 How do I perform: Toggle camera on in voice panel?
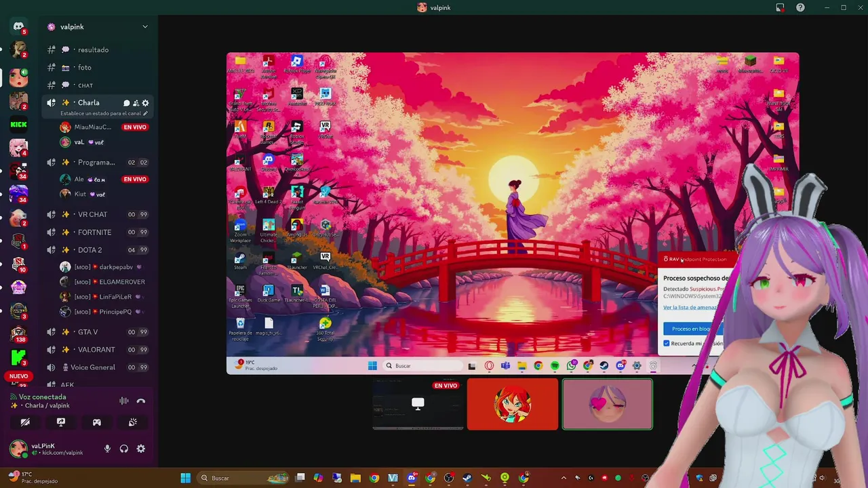pyautogui.click(x=25, y=422)
